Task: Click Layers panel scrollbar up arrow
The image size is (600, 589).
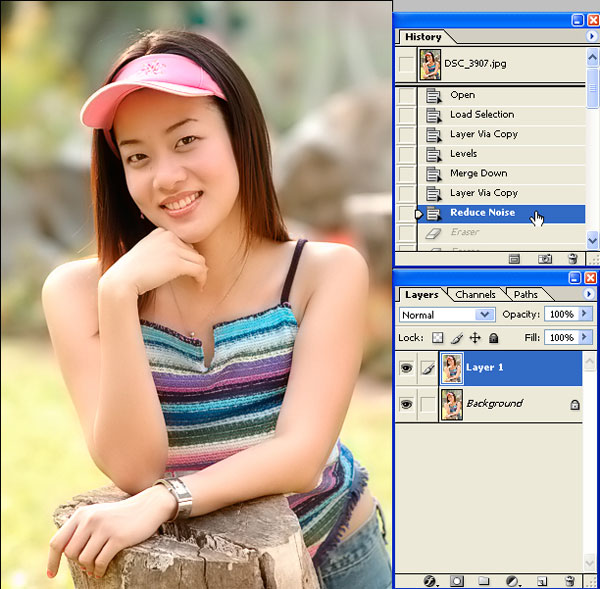Action: tap(589, 362)
